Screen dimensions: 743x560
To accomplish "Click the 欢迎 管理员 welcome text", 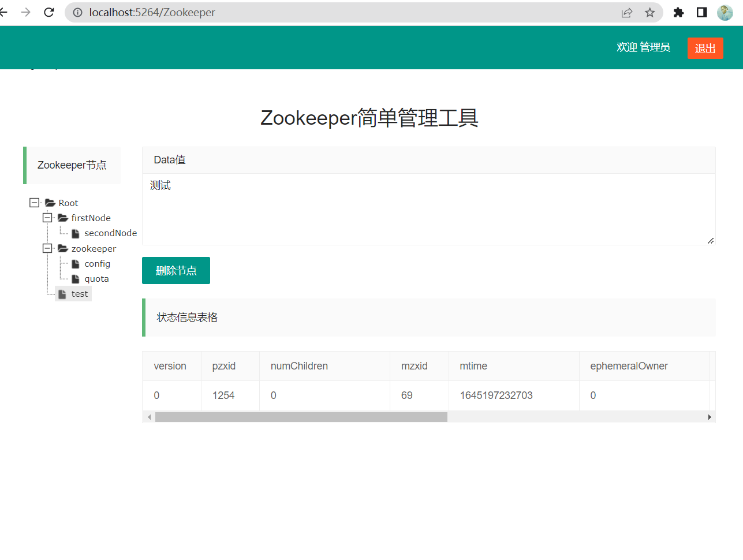I will pos(643,47).
